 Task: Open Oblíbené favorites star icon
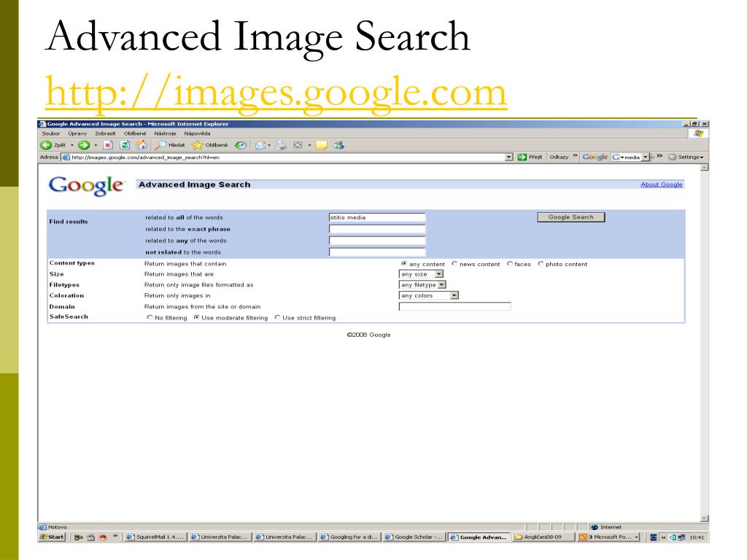pyautogui.click(x=197, y=145)
